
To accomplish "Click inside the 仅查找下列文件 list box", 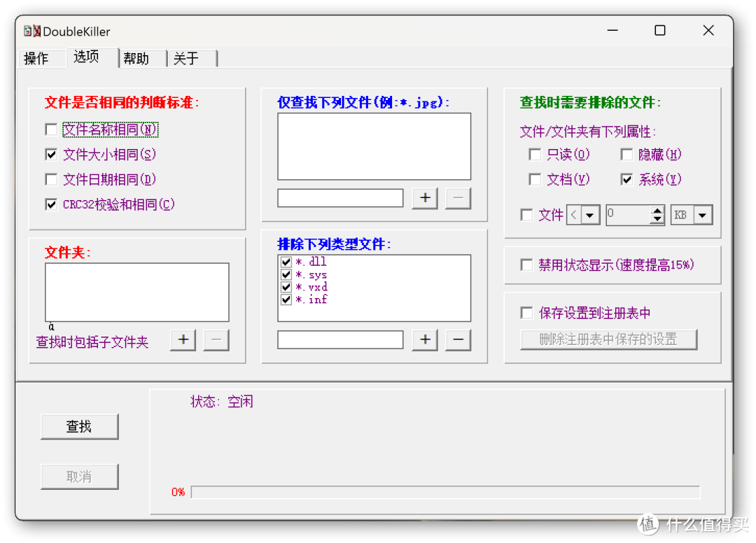I will point(374,146).
